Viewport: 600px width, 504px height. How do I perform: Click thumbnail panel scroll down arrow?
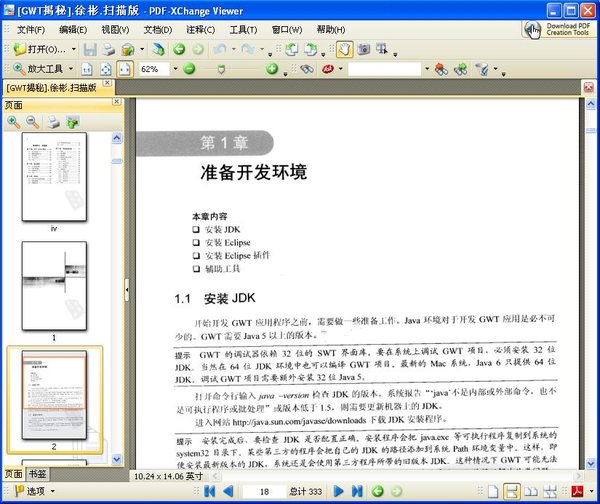[117, 459]
